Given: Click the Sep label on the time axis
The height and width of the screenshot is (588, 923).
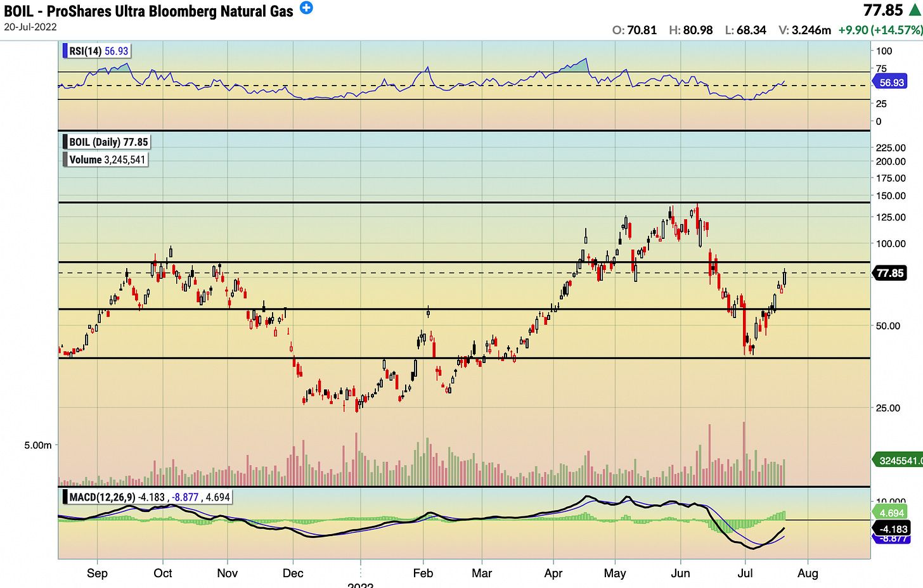Looking at the screenshot, I should (x=97, y=573).
